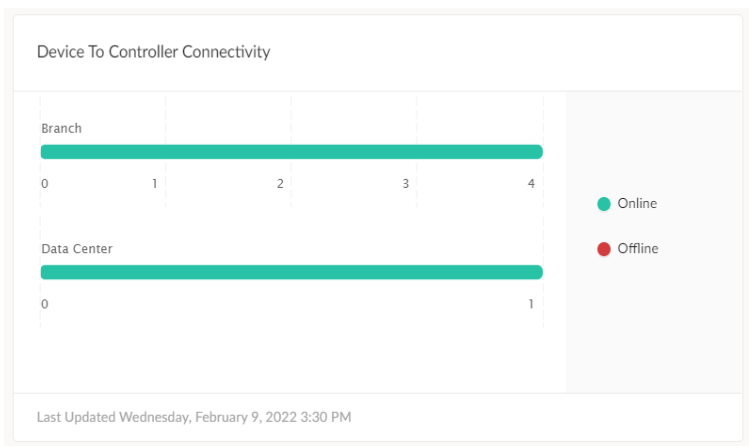Select the Branch category label
The width and height of the screenshot is (752, 448).
(61, 129)
